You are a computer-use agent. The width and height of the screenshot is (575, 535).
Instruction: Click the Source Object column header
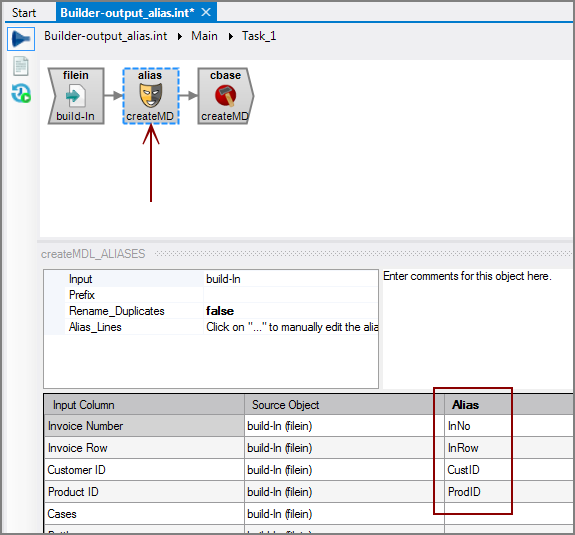344,405
